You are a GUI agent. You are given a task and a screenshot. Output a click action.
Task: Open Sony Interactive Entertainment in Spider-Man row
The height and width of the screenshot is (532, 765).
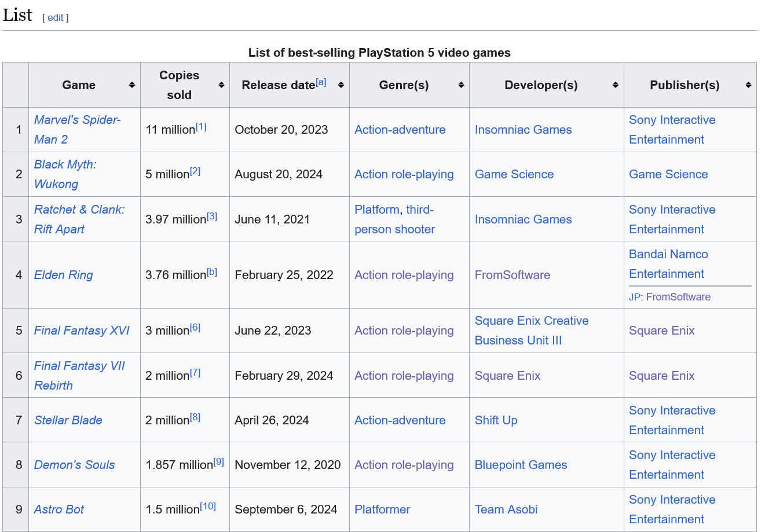(x=672, y=130)
